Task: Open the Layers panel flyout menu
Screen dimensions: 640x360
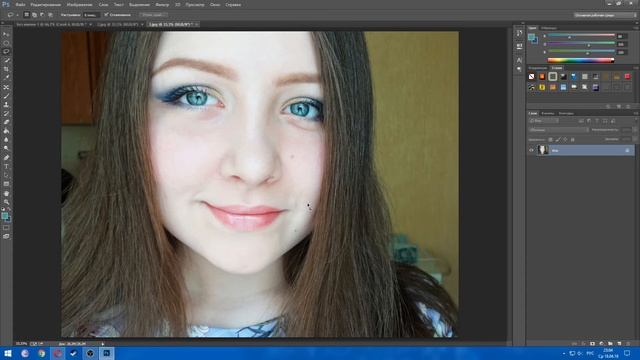Action: click(x=636, y=113)
